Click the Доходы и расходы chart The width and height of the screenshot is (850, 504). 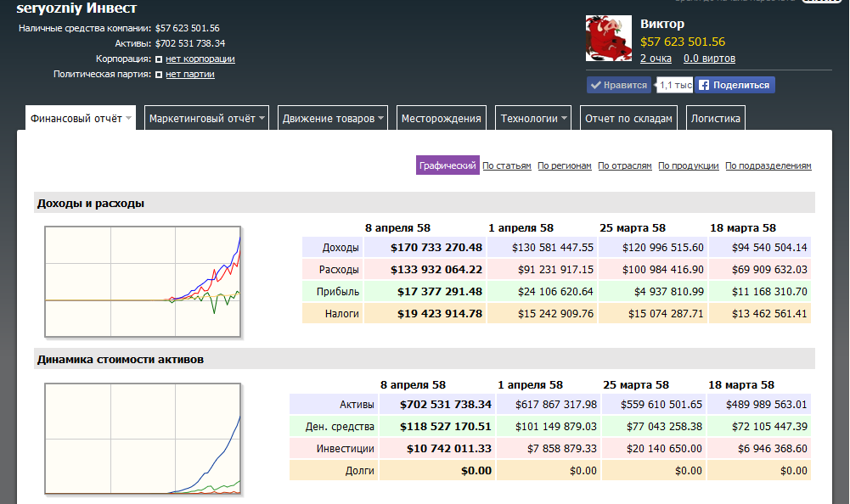pyautogui.click(x=144, y=283)
